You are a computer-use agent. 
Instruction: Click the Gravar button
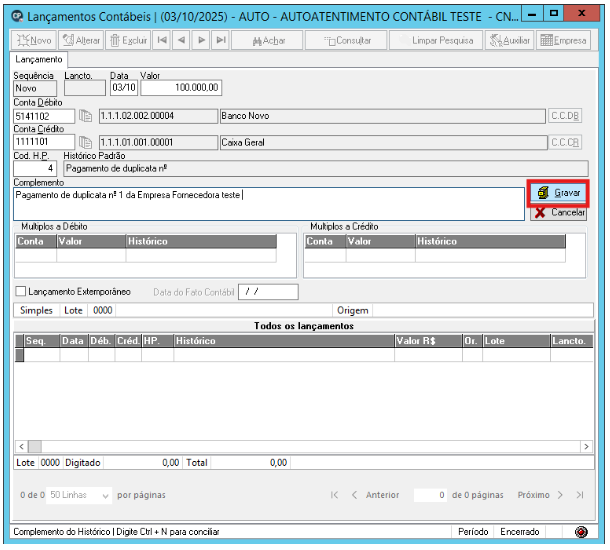point(558,193)
